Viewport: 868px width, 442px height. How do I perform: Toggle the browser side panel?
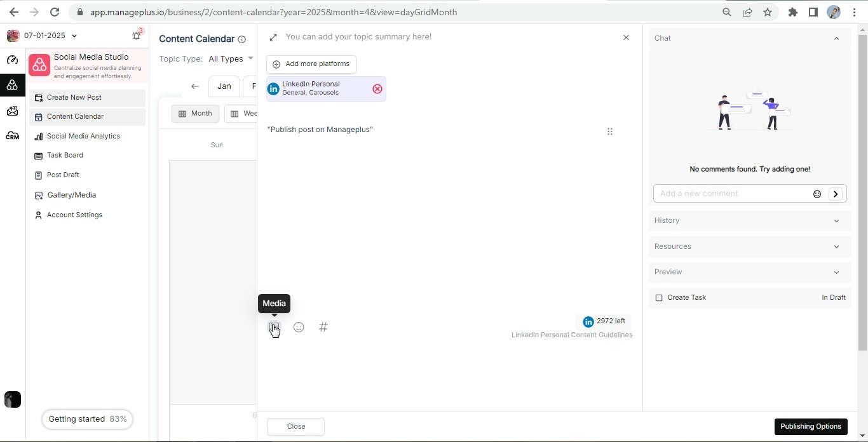tap(813, 12)
